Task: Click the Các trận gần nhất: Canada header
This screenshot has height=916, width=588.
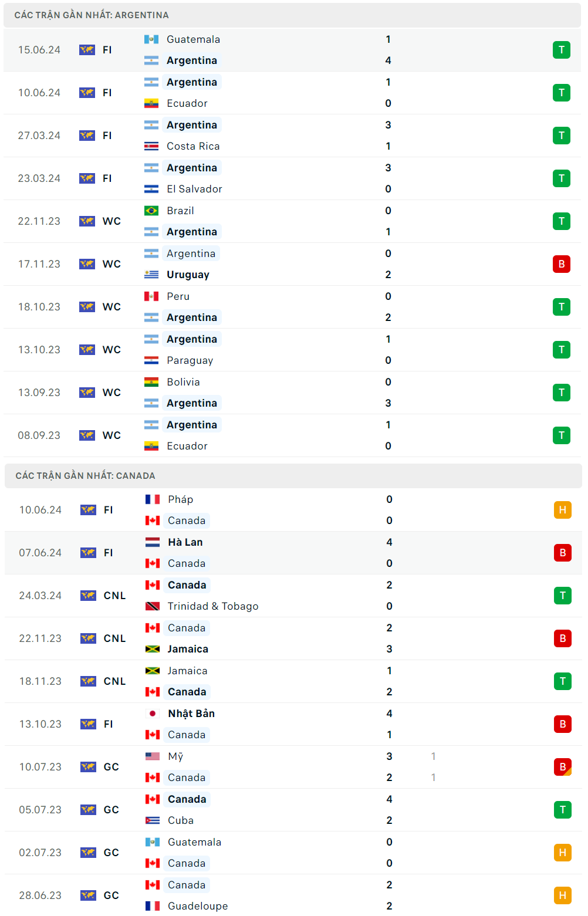Action: tap(86, 476)
